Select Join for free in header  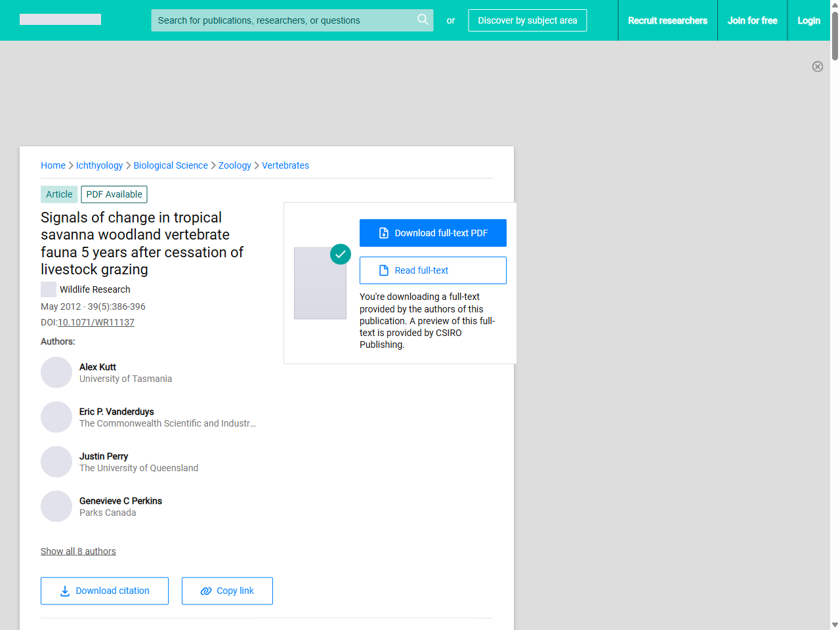point(752,20)
